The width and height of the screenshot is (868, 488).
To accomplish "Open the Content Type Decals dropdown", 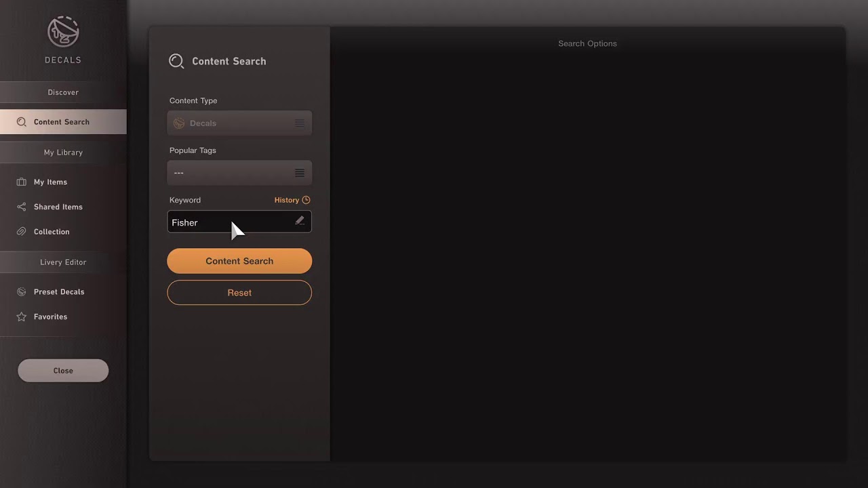I will point(239,123).
